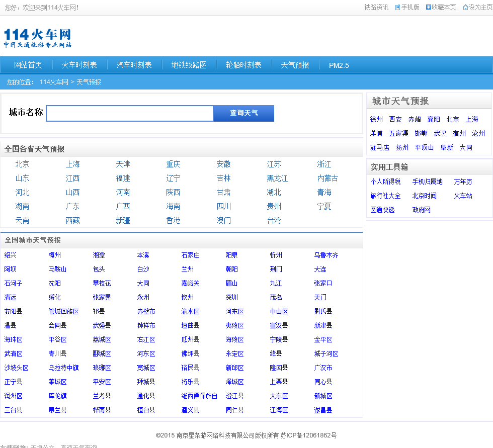The image size is (493, 448).
Task: Open the 手机版 mobile version link
Action: point(407,7)
